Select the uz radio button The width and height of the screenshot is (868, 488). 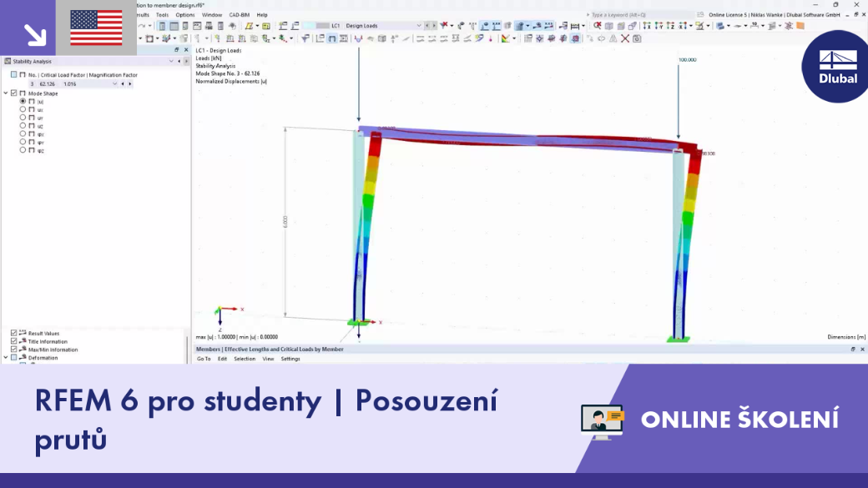click(23, 126)
